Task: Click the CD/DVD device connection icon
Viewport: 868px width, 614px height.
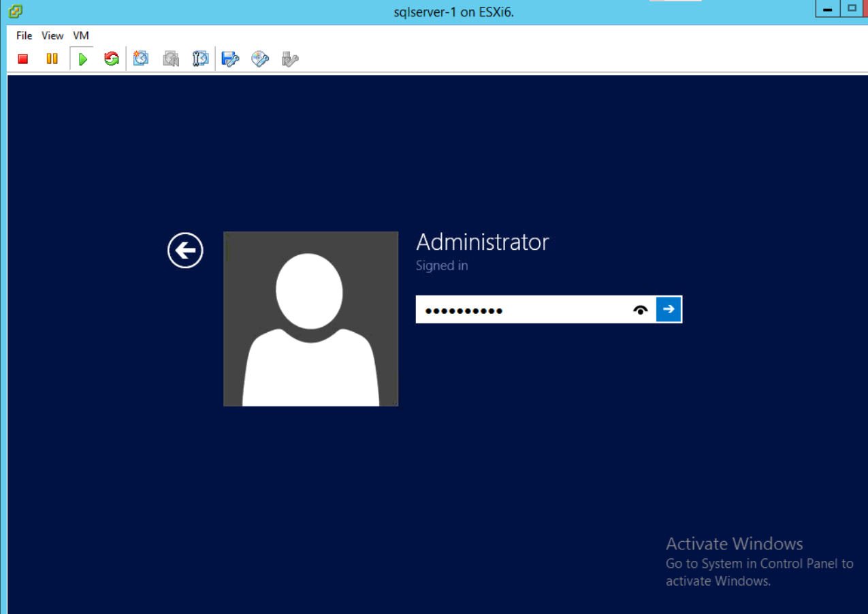Action: click(260, 59)
